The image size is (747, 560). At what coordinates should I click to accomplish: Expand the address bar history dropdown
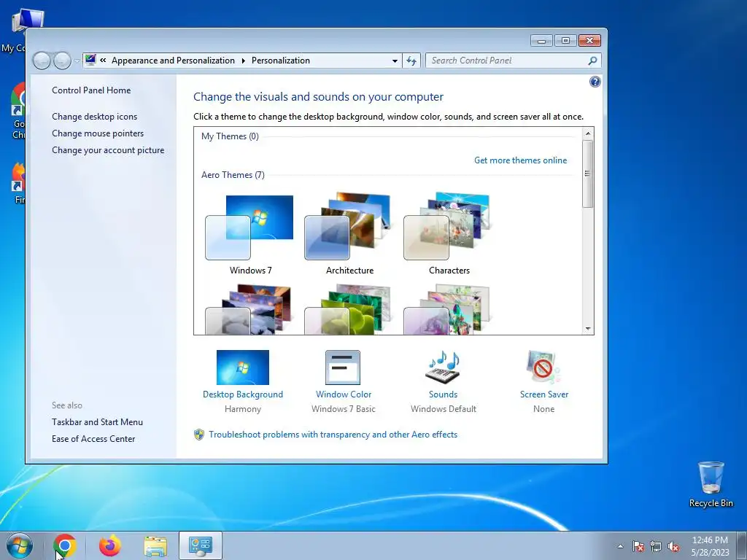click(395, 61)
